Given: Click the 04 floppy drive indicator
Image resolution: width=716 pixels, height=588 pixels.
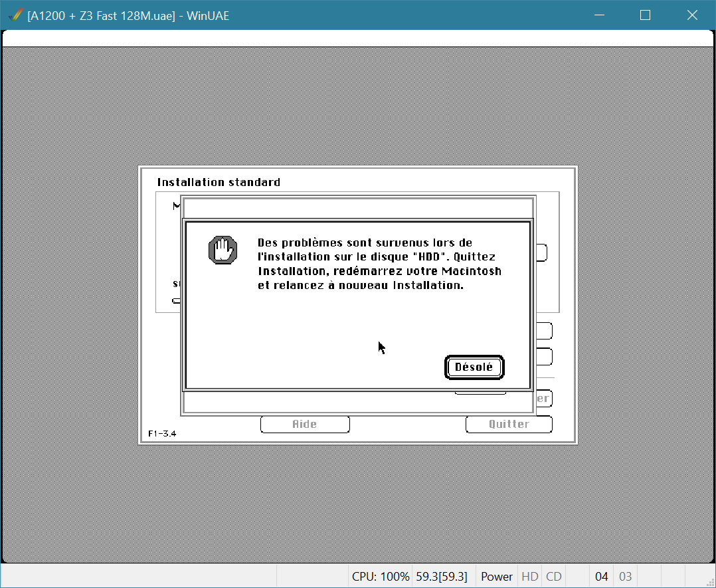Looking at the screenshot, I should coord(601,577).
